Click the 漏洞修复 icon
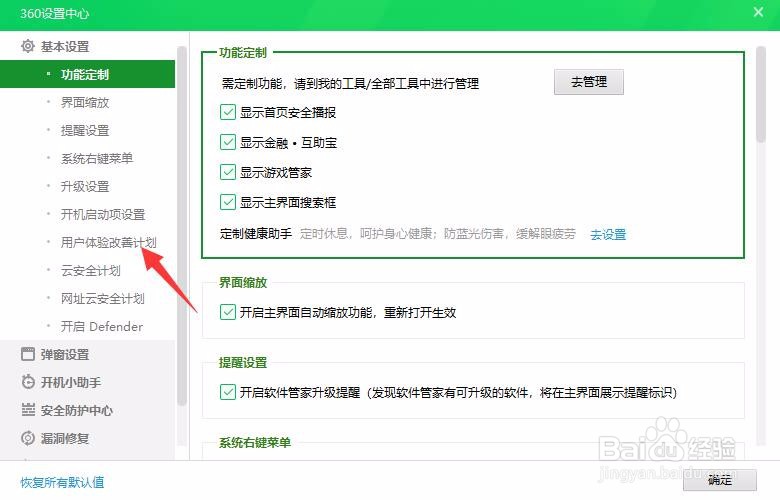This screenshot has height=500, width=780. [x=28, y=438]
